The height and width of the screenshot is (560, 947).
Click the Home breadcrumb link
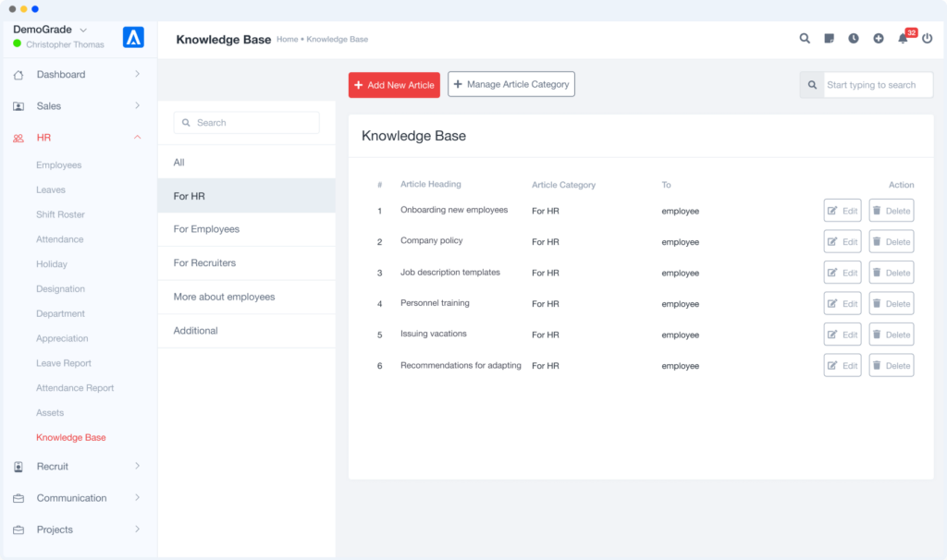[x=287, y=40]
